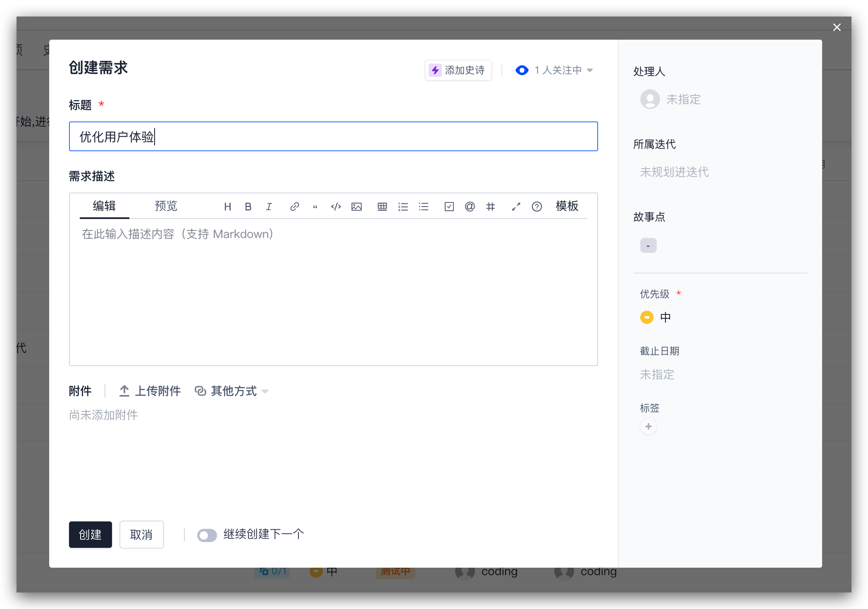Viewport: 868px width, 609px height.
Task: Click the title input containing 优化用户体验
Action: pos(334,136)
